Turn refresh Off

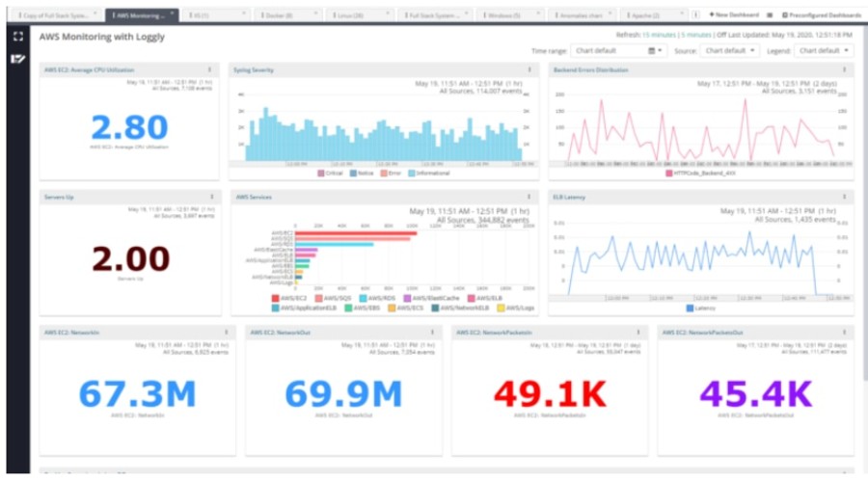721,35
